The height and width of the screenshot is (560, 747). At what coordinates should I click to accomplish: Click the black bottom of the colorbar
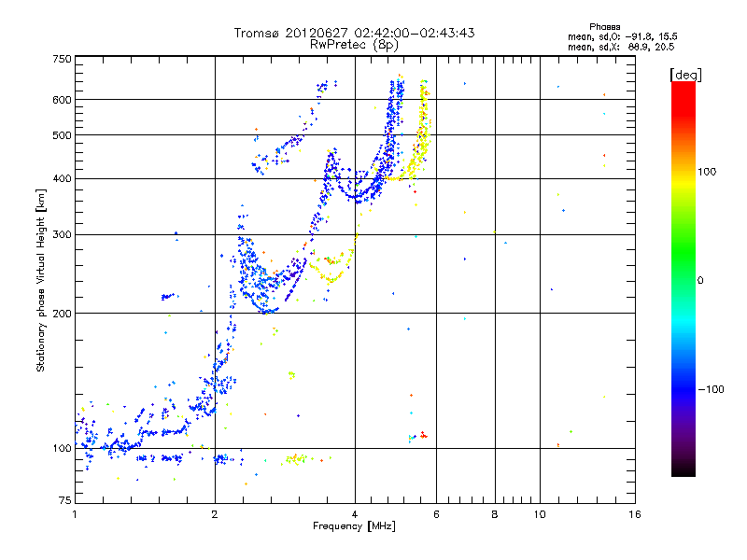coord(684,469)
